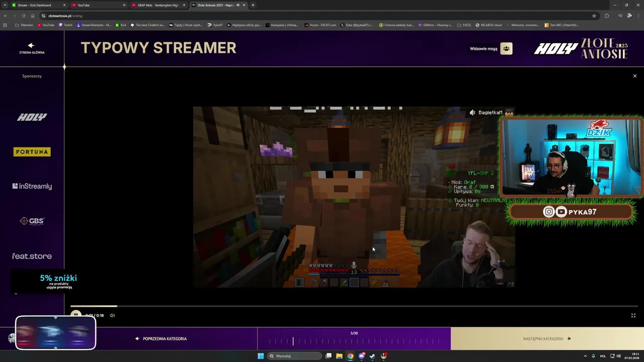644x362 pixels.
Task: Open the Najlepsze oferty bookmark
Action: pos(244,25)
